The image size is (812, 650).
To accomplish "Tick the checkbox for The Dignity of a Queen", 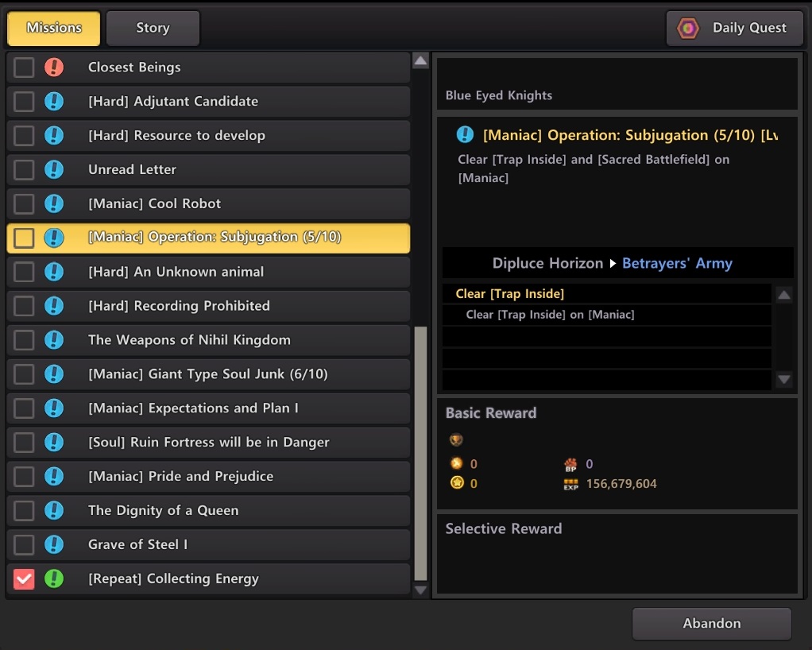I will [24, 511].
